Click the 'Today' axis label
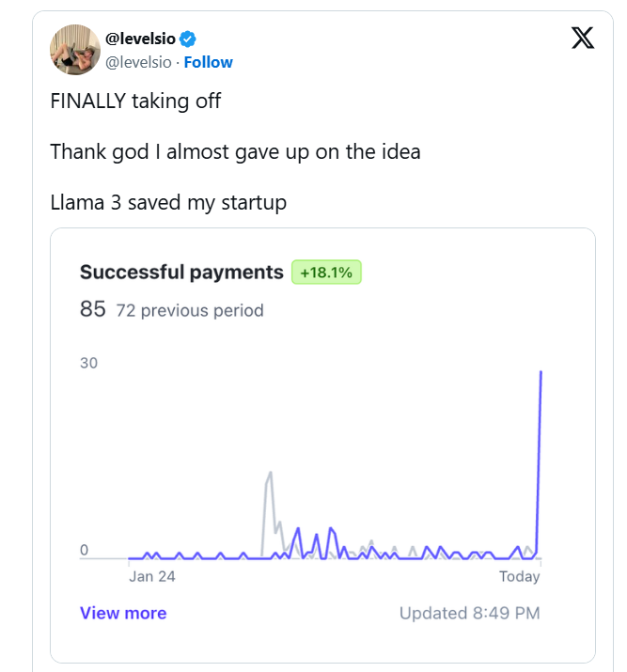 point(519,576)
